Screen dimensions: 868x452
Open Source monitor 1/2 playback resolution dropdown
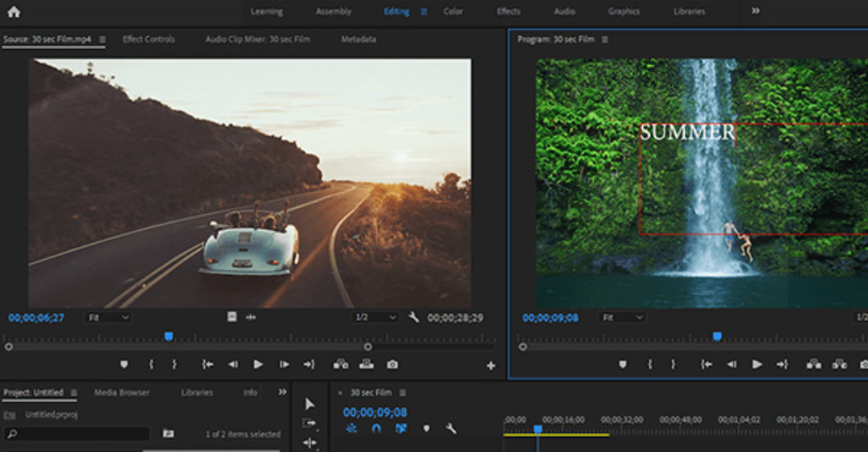click(375, 318)
